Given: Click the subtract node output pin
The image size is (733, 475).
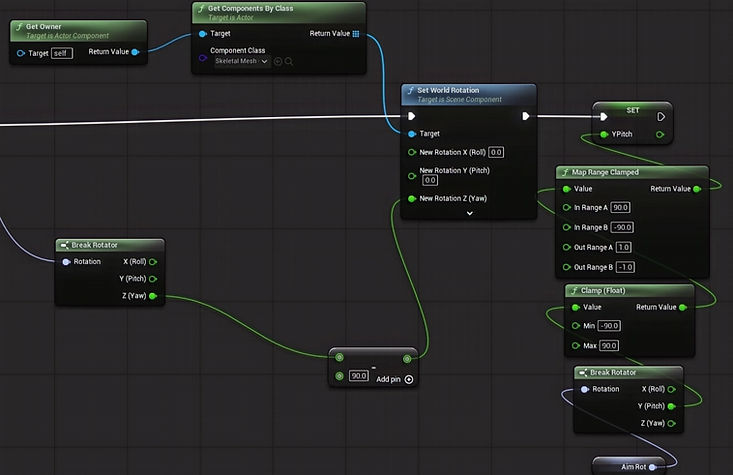Looking at the screenshot, I should pyautogui.click(x=407, y=359).
